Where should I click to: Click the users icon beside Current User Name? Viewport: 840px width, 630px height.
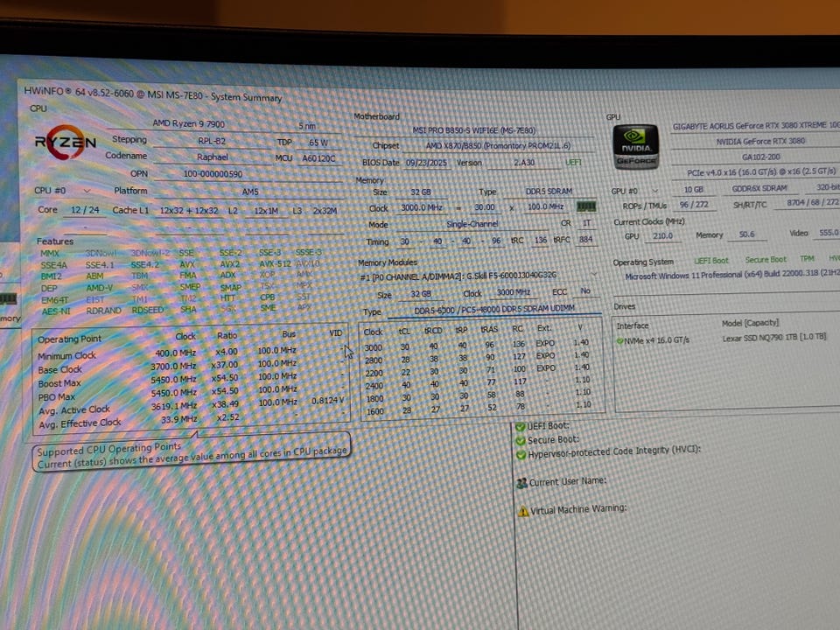(521, 483)
